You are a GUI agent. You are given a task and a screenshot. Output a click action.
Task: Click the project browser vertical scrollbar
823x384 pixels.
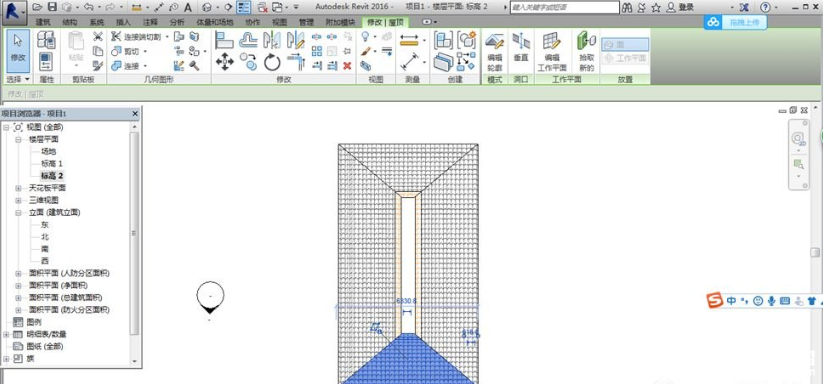click(x=134, y=233)
